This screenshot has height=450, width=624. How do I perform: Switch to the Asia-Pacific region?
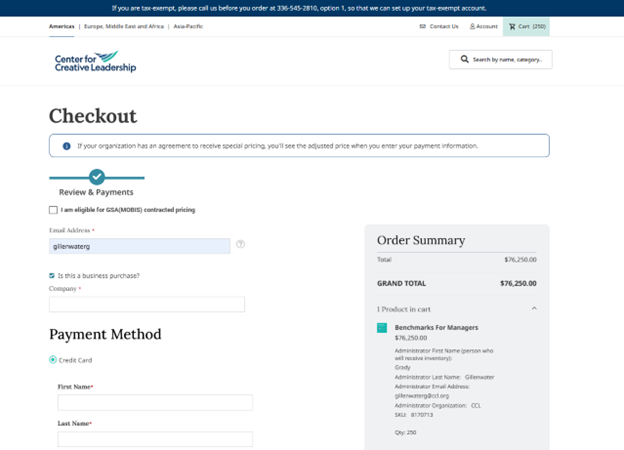click(x=188, y=26)
